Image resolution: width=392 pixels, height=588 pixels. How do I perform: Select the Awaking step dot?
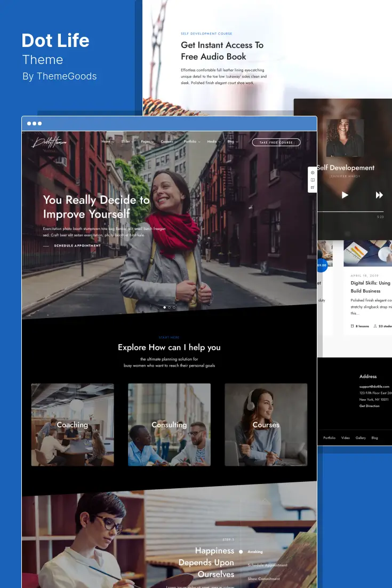pyautogui.click(x=241, y=552)
